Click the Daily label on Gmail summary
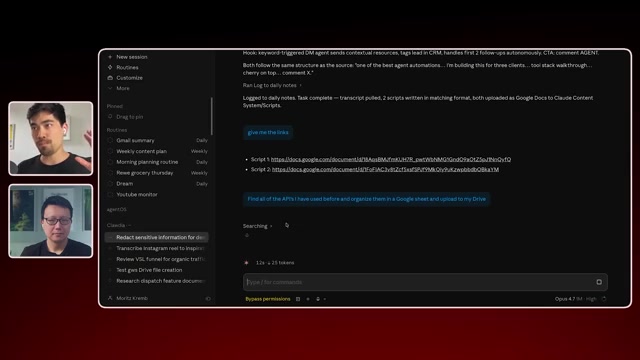The height and width of the screenshot is (360, 640). point(202,140)
